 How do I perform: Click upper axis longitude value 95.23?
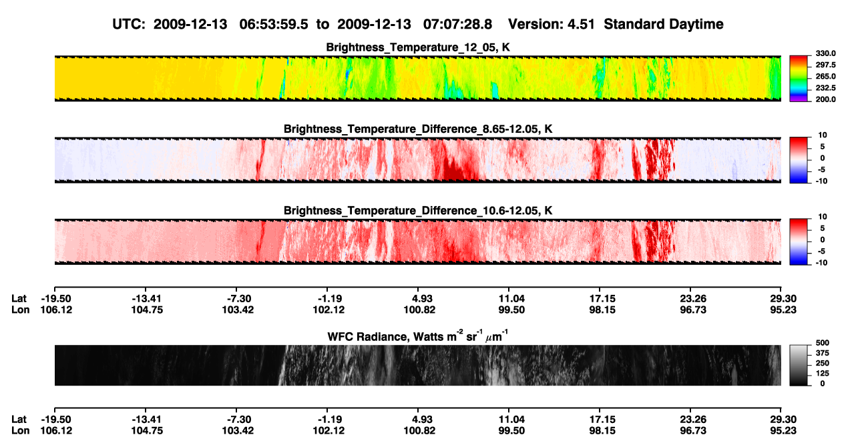coord(781,310)
